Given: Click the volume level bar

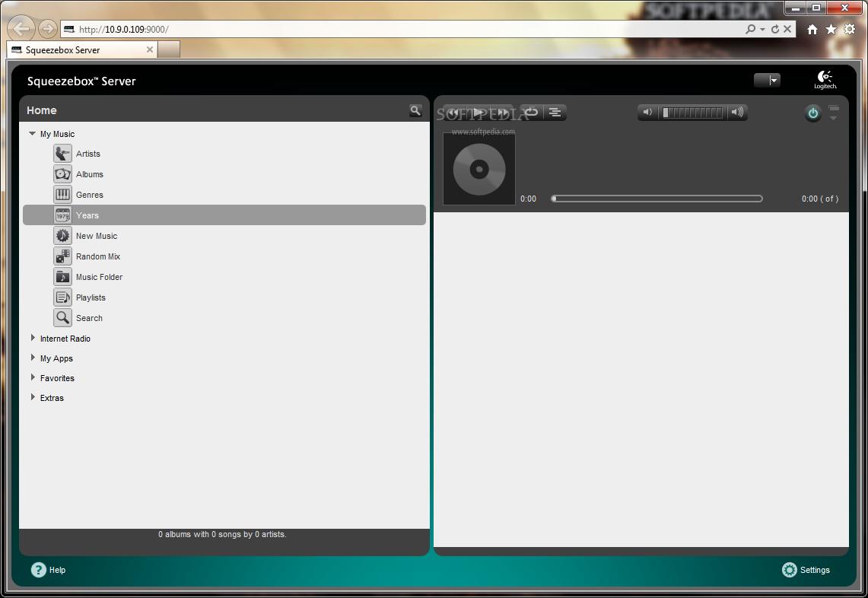Looking at the screenshot, I should [x=692, y=113].
